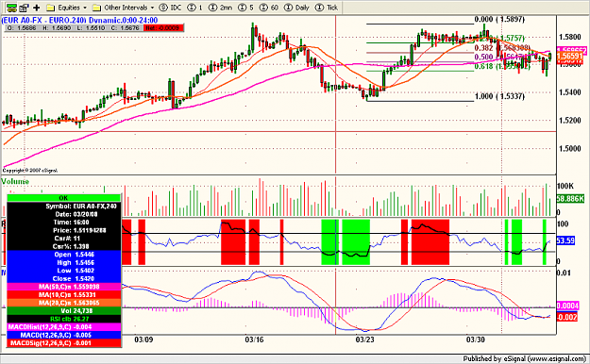Click the orange 1.56591 price tag

[569, 57]
